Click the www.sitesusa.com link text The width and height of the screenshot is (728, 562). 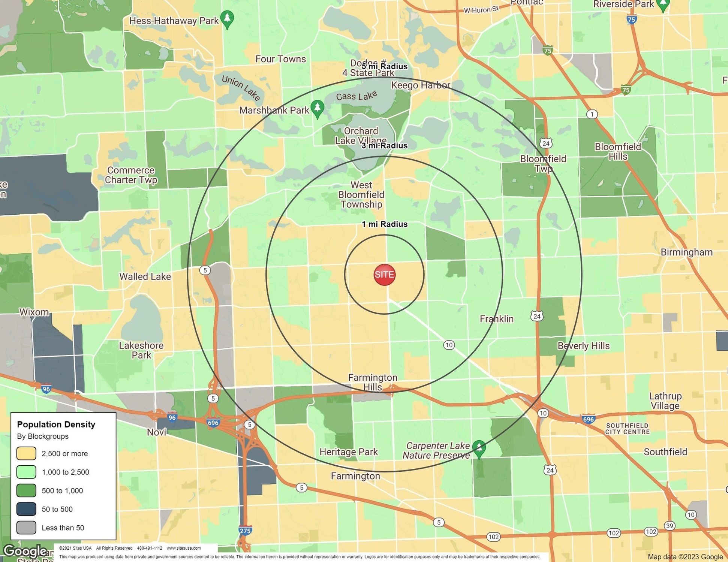184,548
